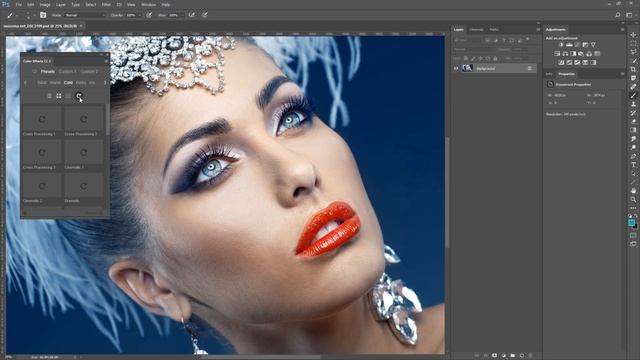Switch to the Info tab
The height and width of the screenshot is (360, 640).
(549, 74)
